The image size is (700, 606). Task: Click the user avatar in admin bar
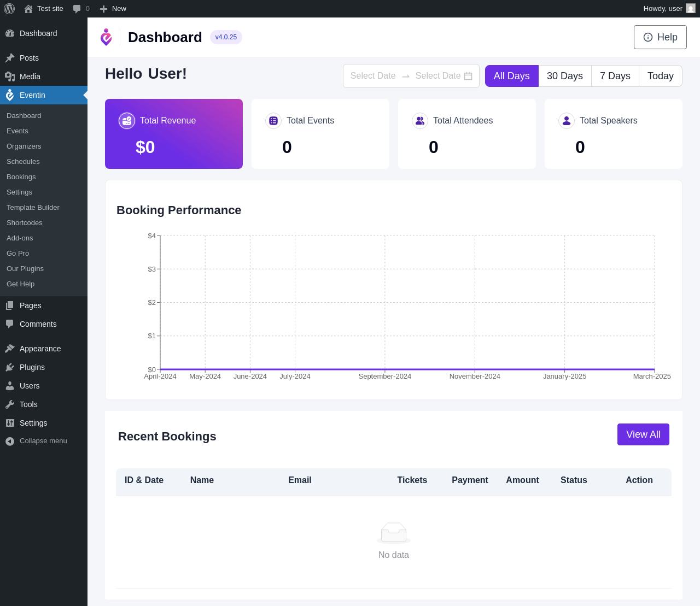click(x=691, y=9)
